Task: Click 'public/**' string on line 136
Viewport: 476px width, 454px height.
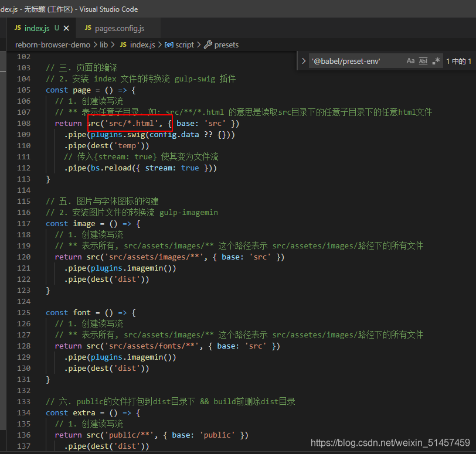Action: 130,435
